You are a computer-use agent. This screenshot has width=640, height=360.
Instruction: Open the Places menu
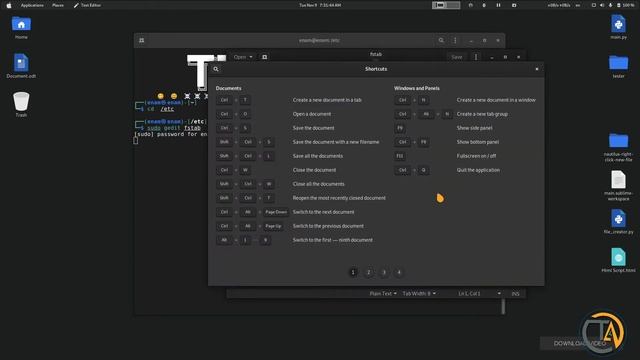coord(58,5)
